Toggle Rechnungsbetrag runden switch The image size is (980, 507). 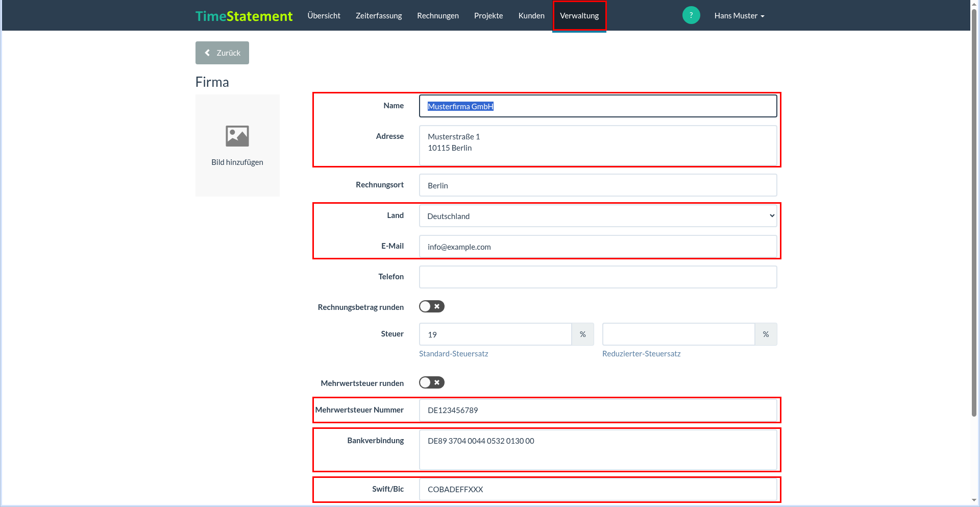(x=432, y=306)
